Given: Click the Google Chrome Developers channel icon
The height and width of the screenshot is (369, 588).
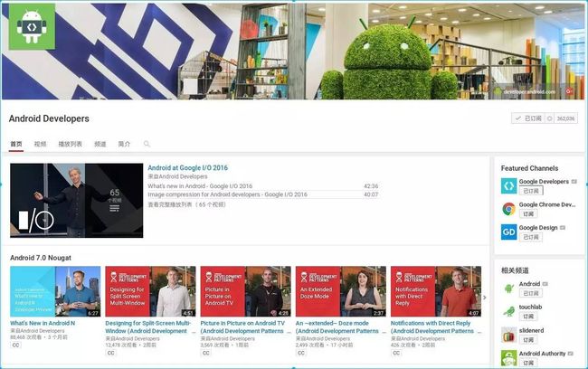Looking at the screenshot, I should [509, 209].
